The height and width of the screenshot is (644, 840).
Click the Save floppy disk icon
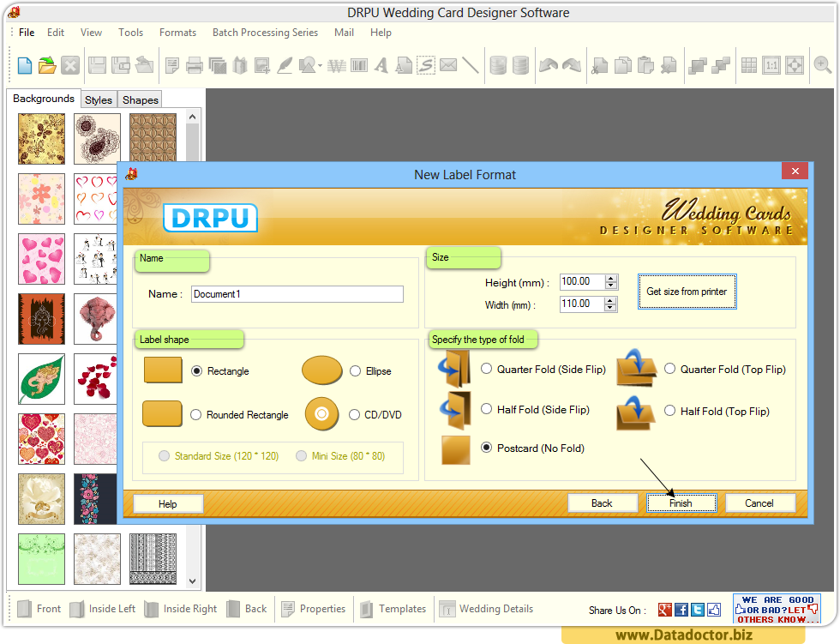click(97, 66)
